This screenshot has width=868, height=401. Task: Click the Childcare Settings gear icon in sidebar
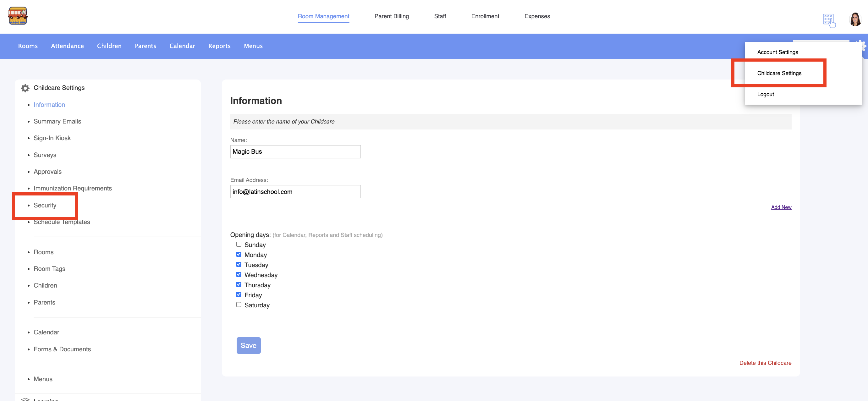[25, 88]
